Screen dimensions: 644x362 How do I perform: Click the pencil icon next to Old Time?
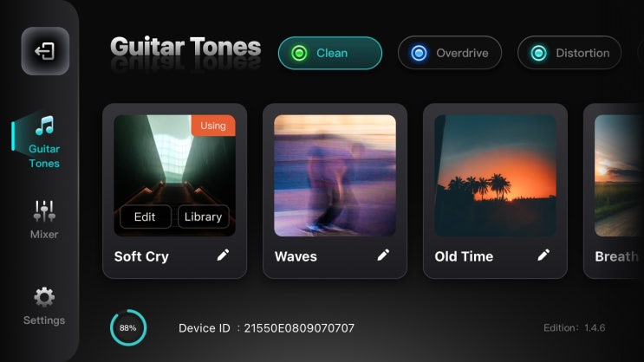[543, 255]
